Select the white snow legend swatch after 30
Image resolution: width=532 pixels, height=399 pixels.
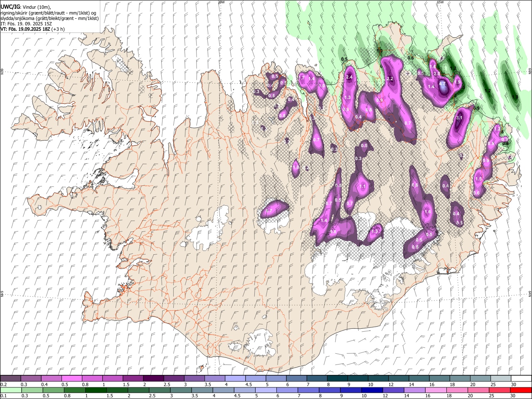[x=521, y=378]
